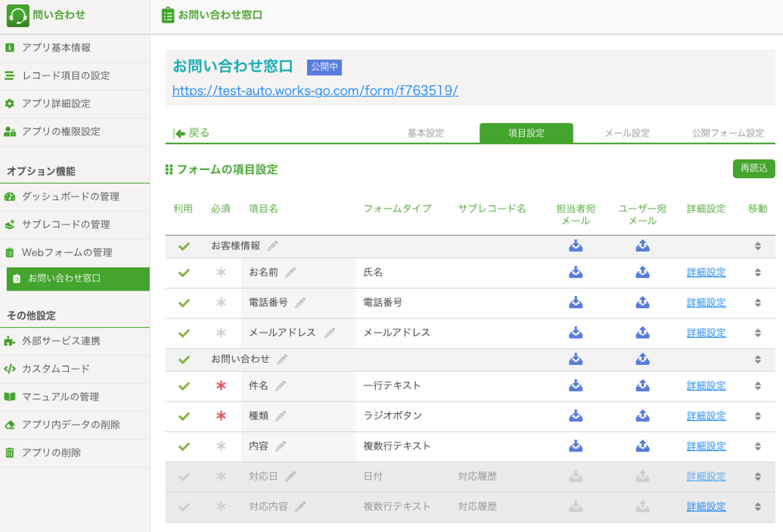The image size is (783, 532).
Task: Click the 移動 arrows on お客様情報 row
Action: [757, 246]
